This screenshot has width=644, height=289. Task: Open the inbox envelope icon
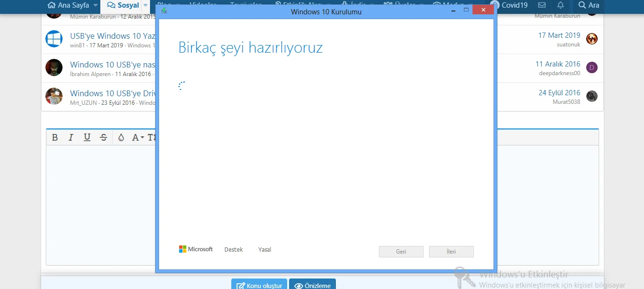tap(542, 5)
